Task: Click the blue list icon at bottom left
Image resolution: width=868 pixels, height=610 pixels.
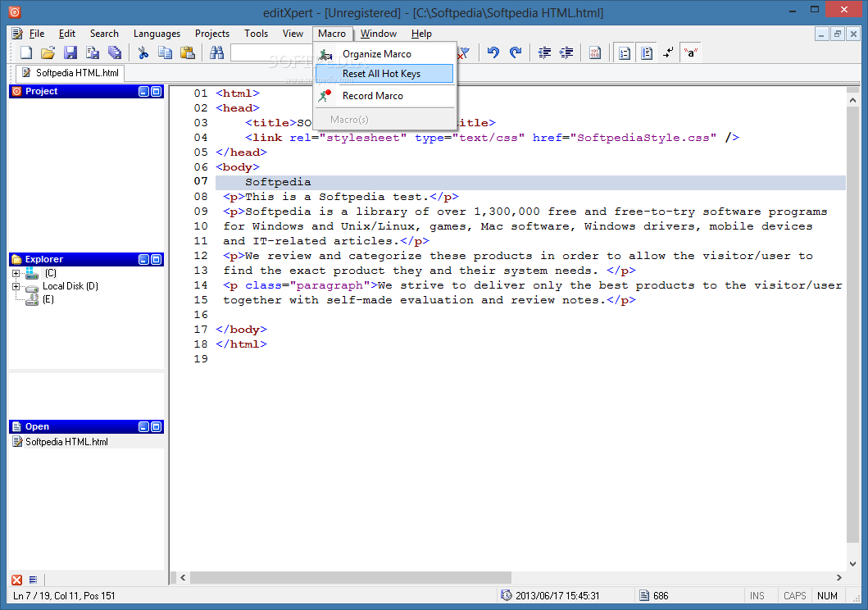Action: [34, 580]
